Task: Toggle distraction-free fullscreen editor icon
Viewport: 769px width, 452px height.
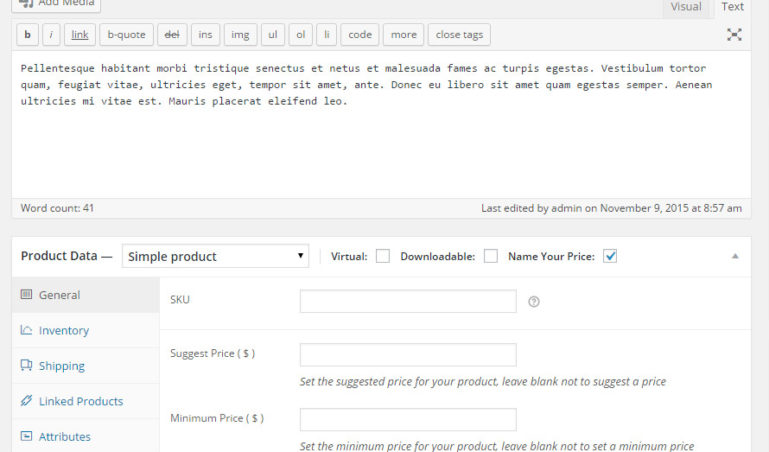Action: [734, 34]
